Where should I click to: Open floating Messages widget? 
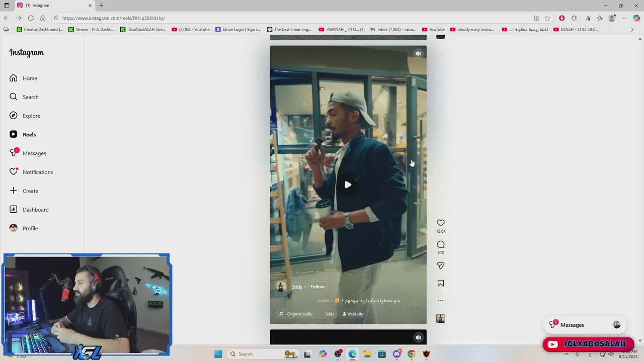(584, 325)
